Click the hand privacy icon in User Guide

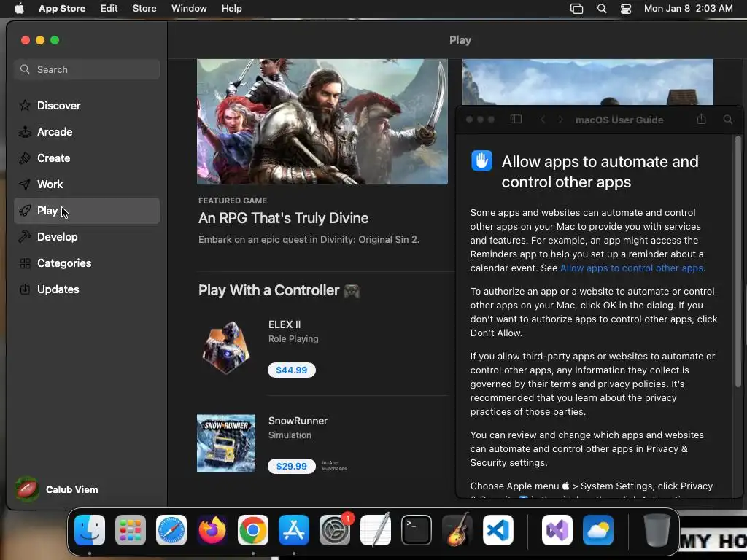click(x=481, y=160)
